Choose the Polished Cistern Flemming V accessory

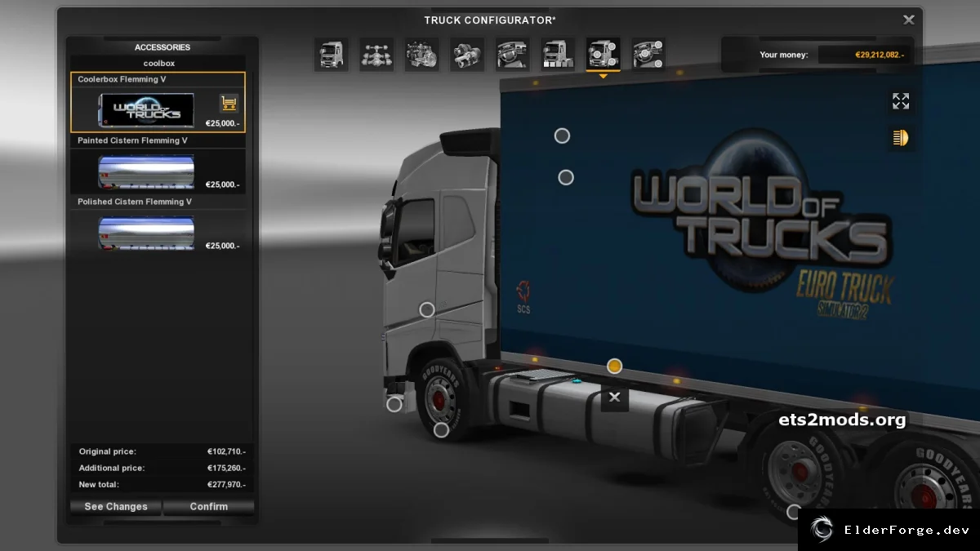click(158, 225)
